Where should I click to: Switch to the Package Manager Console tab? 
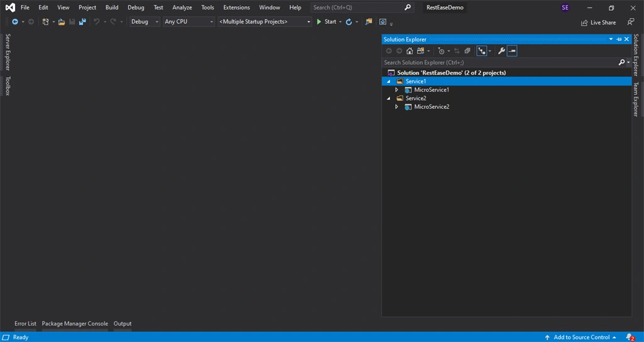click(75, 324)
